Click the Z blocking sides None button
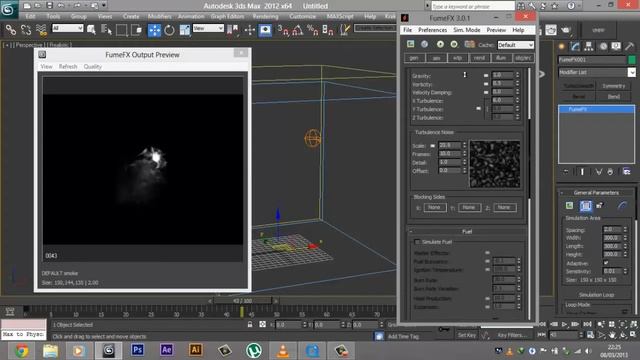The height and width of the screenshot is (360, 640). pyautogui.click(x=504, y=207)
